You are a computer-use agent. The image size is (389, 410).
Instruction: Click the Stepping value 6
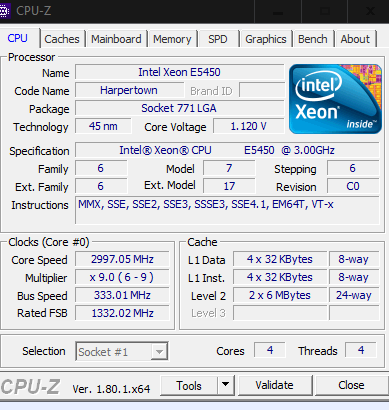pos(353,168)
